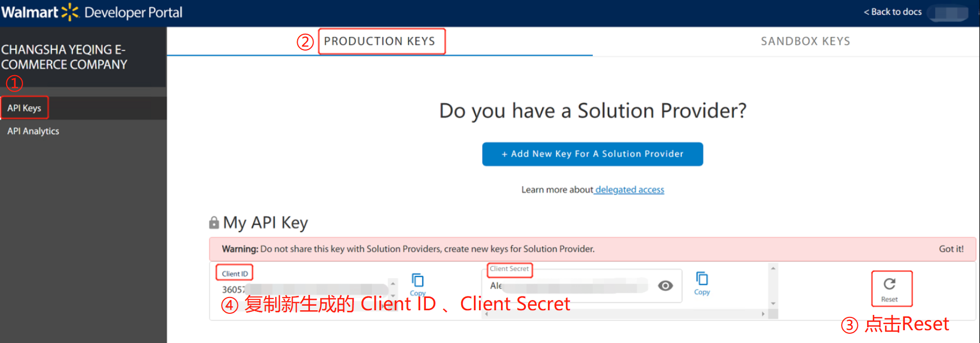Click the Walmart spark logo
Image resolution: width=980 pixels, height=343 pixels.
(x=69, y=12)
